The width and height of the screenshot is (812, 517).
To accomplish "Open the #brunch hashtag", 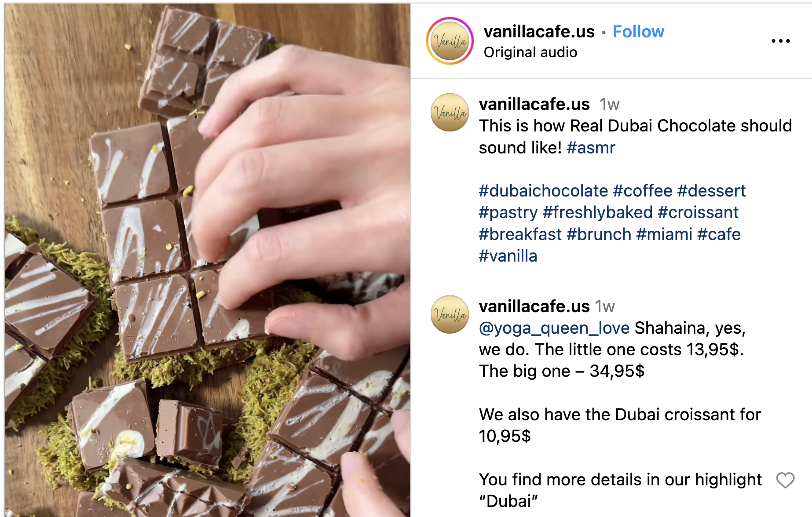I will click(x=599, y=234).
